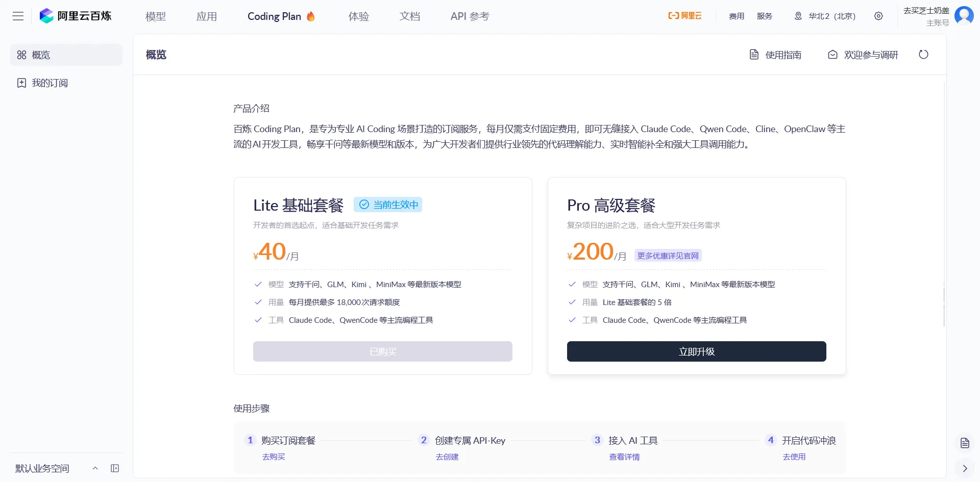The width and height of the screenshot is (980, 482).
Task: Click the ¥200/月 price
Action: point(597,252)
